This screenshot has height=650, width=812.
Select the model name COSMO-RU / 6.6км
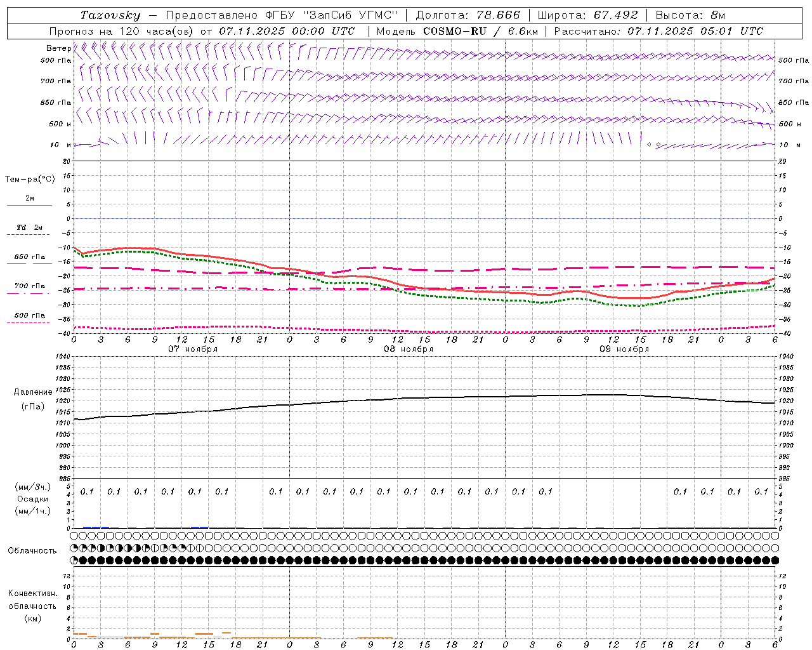480,31
